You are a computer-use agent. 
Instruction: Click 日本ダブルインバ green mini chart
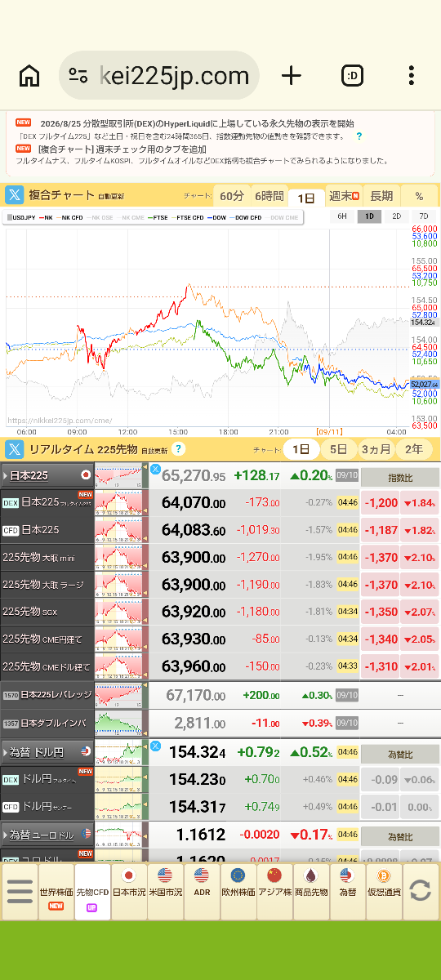point(118,724)
